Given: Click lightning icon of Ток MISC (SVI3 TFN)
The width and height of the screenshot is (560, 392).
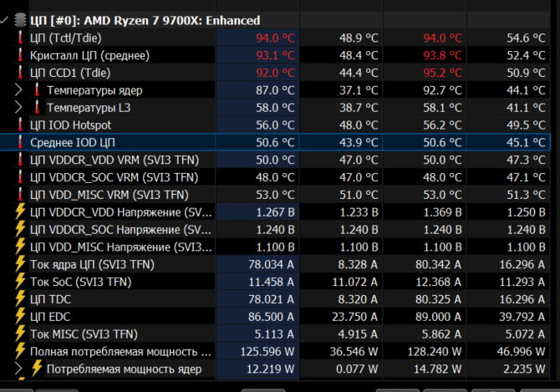Looking at the screenshot, I should click(20, 333).
